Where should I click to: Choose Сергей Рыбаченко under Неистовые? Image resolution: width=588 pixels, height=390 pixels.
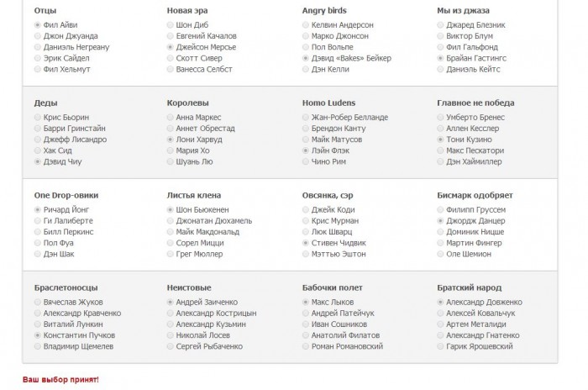[171, 345]
